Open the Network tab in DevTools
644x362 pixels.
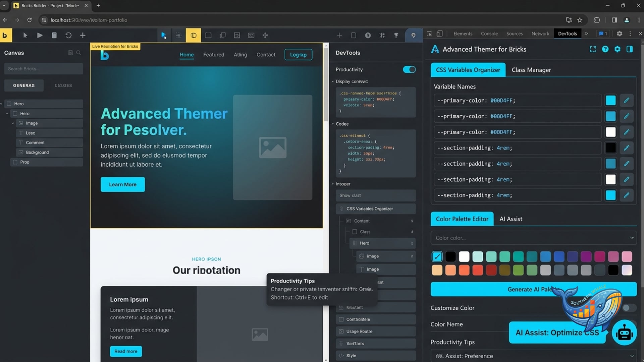point(540,34)
